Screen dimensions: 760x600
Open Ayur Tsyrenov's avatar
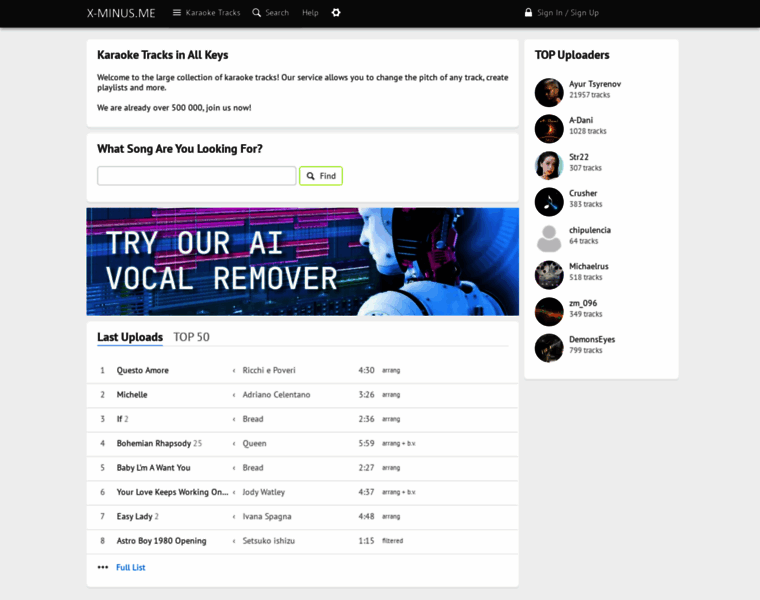[549, 92]
